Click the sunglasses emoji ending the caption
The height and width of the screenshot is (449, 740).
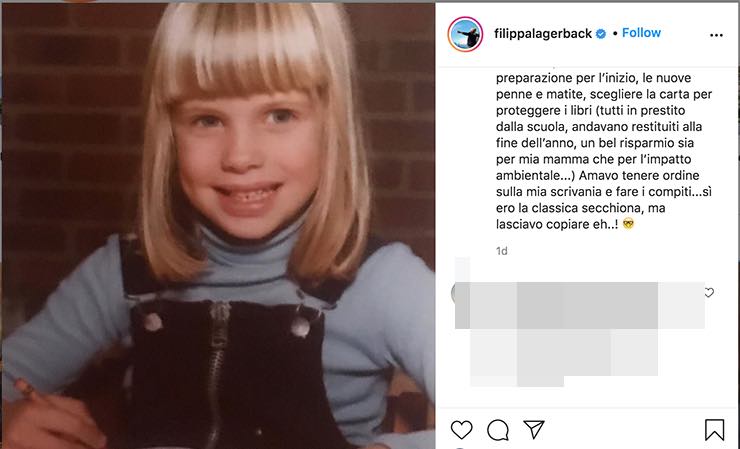point(628,223)
